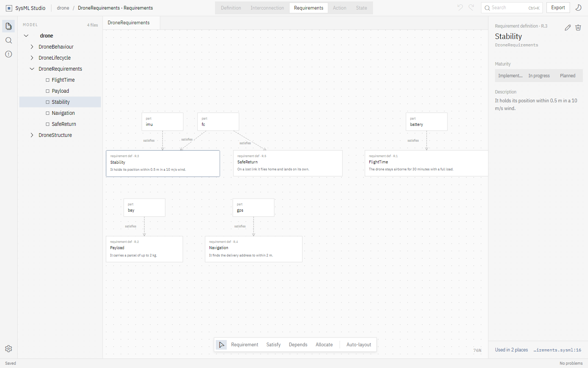Select Navigation in the model tree
The height and width of the screenshot is (368, 588).
pyautogui.click(x=60, y=113)
